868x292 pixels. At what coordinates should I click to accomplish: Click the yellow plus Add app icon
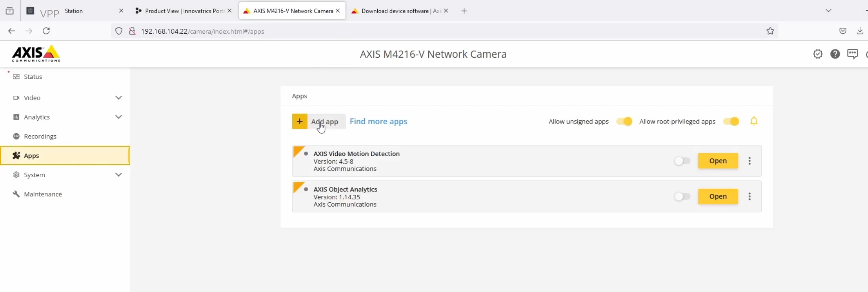[x=300, y=121]
